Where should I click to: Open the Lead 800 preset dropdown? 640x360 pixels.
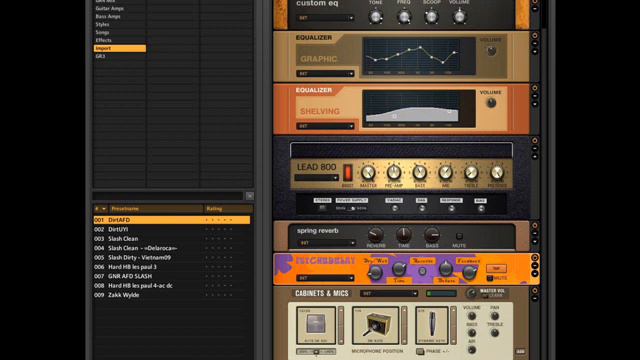[317, 178]
